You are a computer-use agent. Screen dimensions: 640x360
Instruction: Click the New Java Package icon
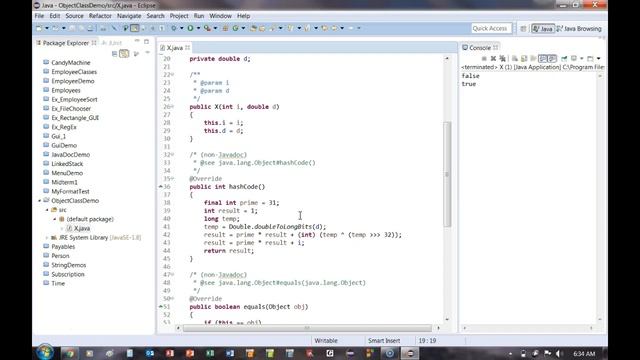tap(225, 28)
